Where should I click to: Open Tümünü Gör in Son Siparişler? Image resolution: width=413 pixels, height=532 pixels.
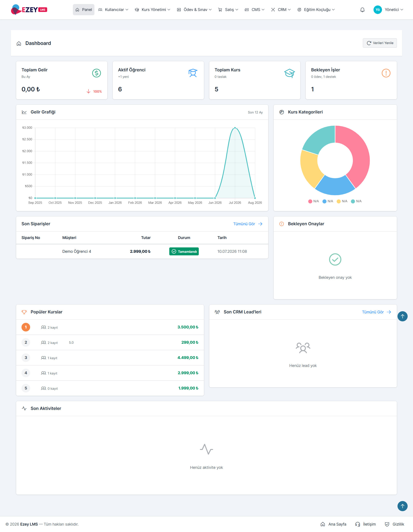coord(248,224)
